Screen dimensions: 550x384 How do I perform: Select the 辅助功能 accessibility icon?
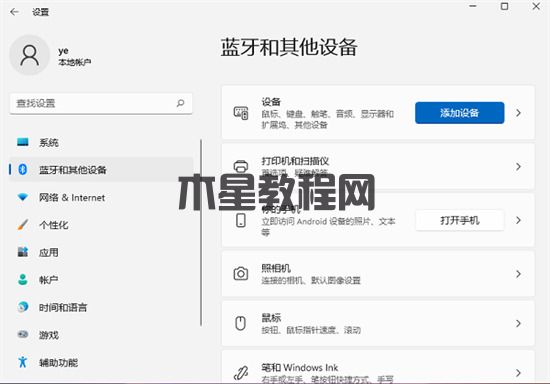23,362
